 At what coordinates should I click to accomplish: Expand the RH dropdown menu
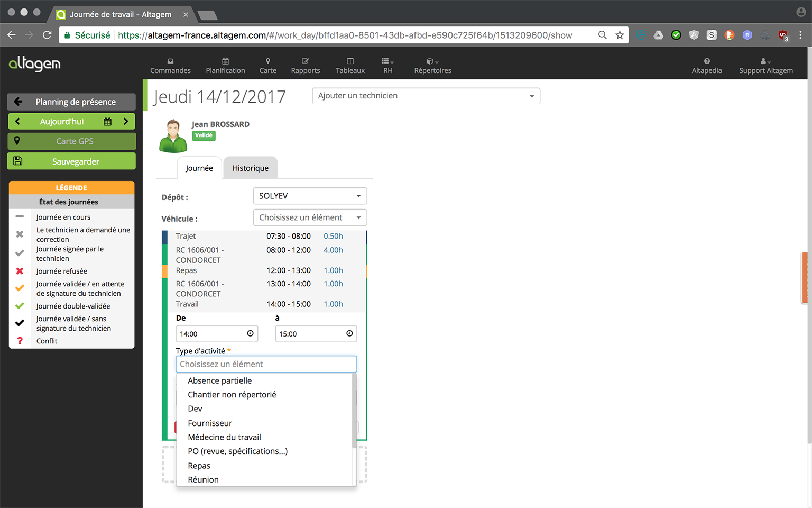click(388, 66)
